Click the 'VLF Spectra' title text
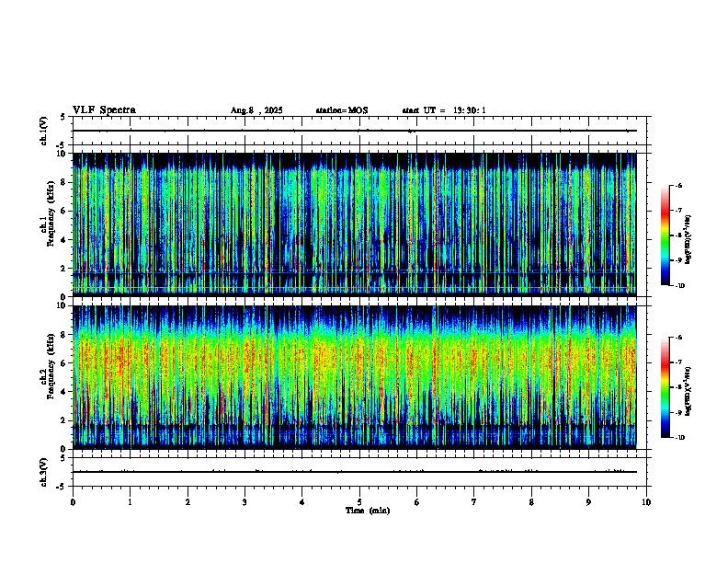This screenshot has width=728, height=563. (x=104, y=110)
